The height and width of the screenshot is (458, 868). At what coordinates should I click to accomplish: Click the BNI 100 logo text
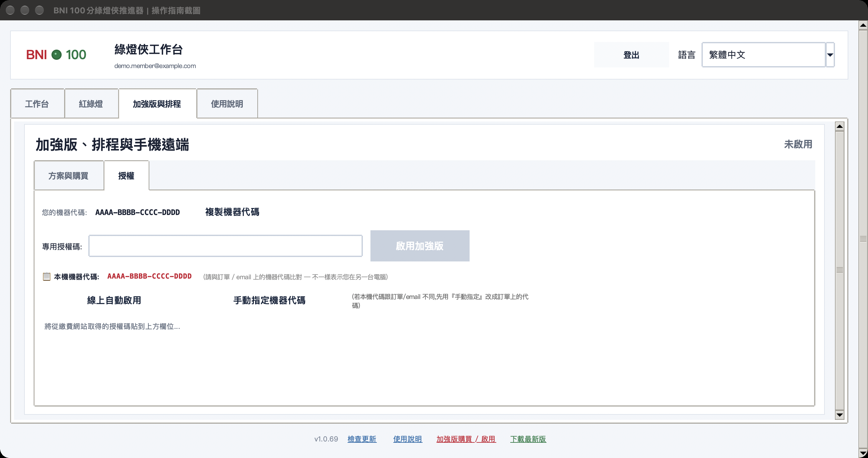56,55
